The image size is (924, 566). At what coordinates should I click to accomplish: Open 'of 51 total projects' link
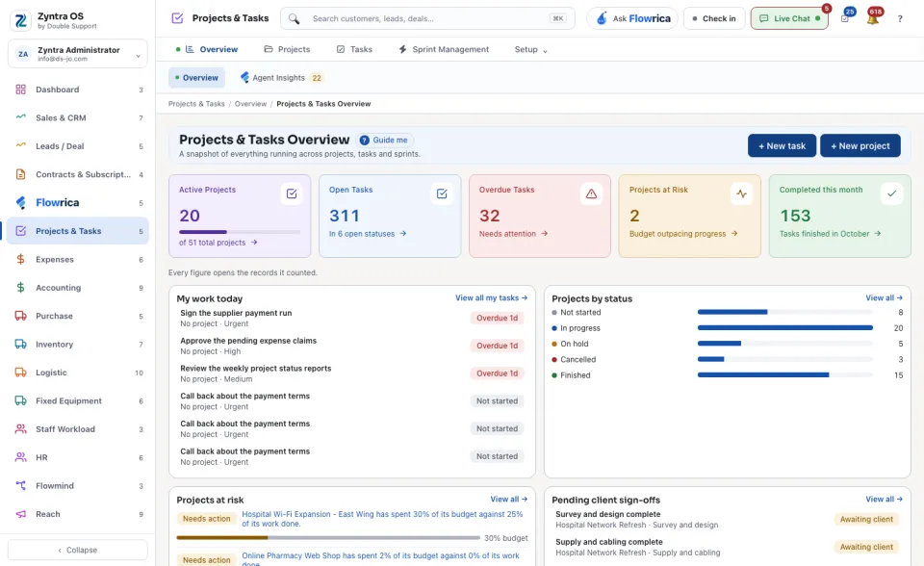pyautogui.click(x=218, y=243)
